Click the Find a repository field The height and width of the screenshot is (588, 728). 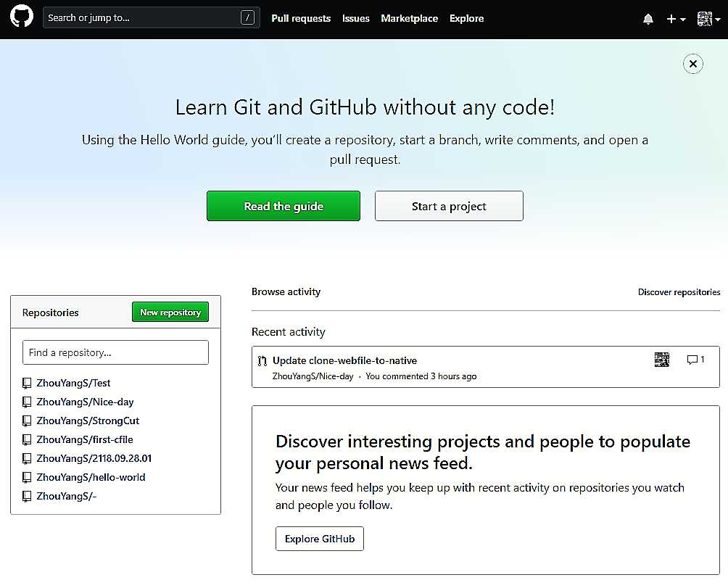(115, 352)
